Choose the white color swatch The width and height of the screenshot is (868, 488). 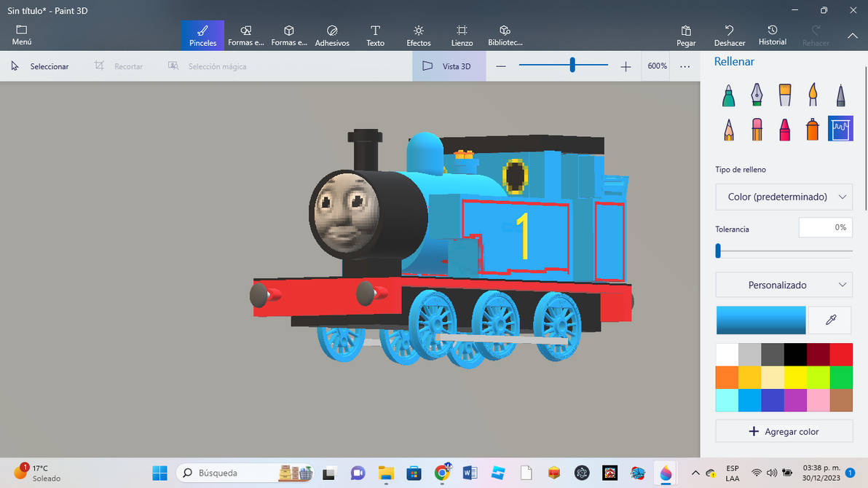727,355
